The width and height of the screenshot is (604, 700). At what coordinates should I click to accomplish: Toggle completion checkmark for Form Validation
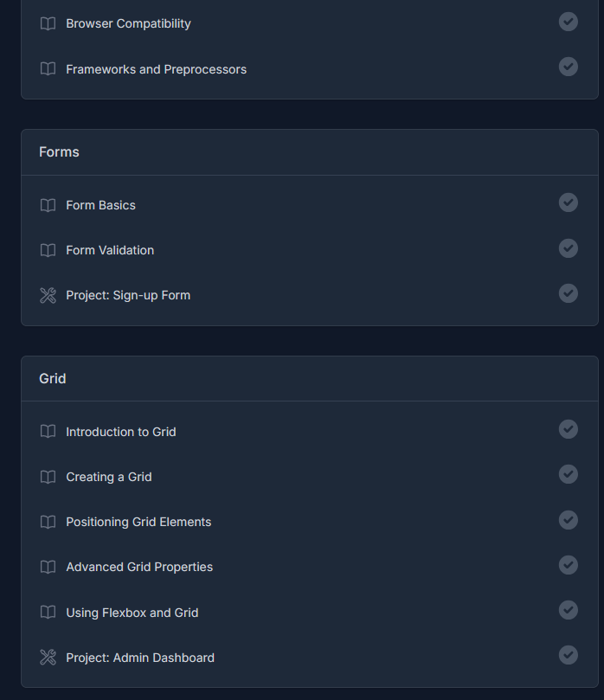569,247
